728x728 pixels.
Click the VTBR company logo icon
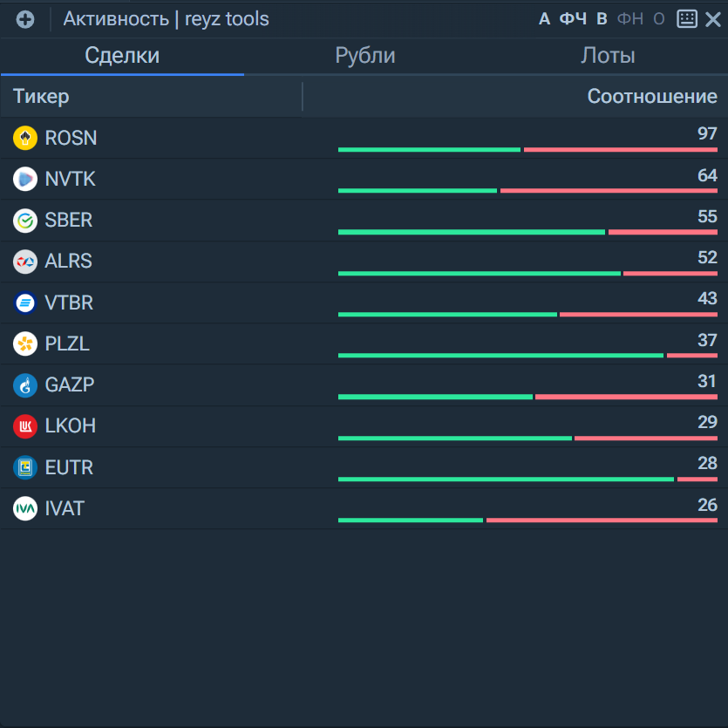pos(25,303)
